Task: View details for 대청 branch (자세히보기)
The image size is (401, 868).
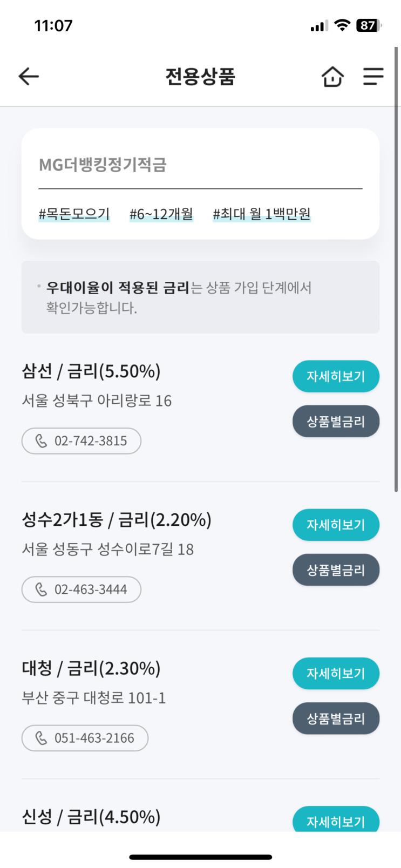Action: coord(336,673)
